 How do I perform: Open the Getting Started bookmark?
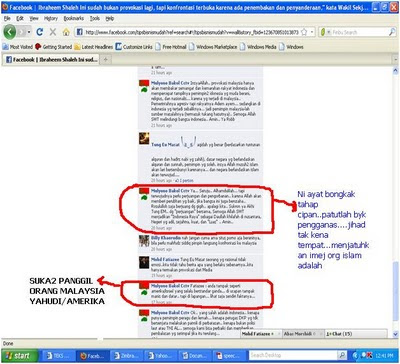(x=53, y=47)
